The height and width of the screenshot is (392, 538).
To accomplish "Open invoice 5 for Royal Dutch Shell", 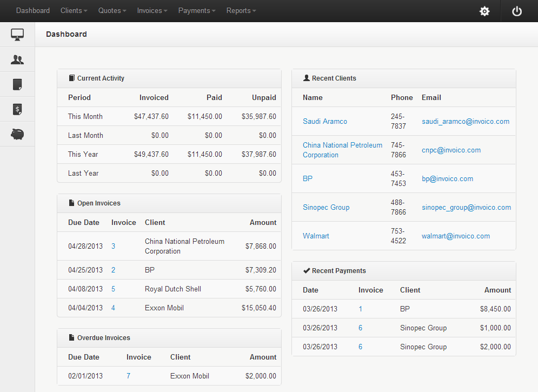I will (x=113, y=289).
